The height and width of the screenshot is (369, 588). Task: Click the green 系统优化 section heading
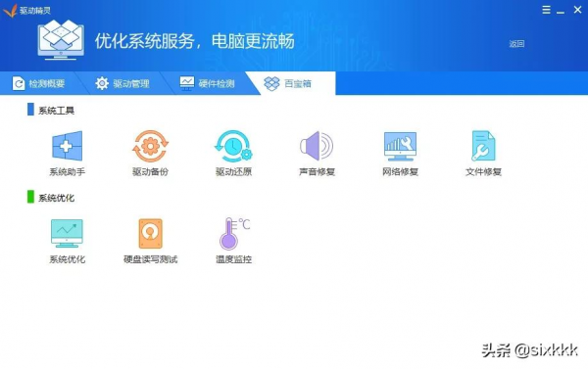pos(56,198)
